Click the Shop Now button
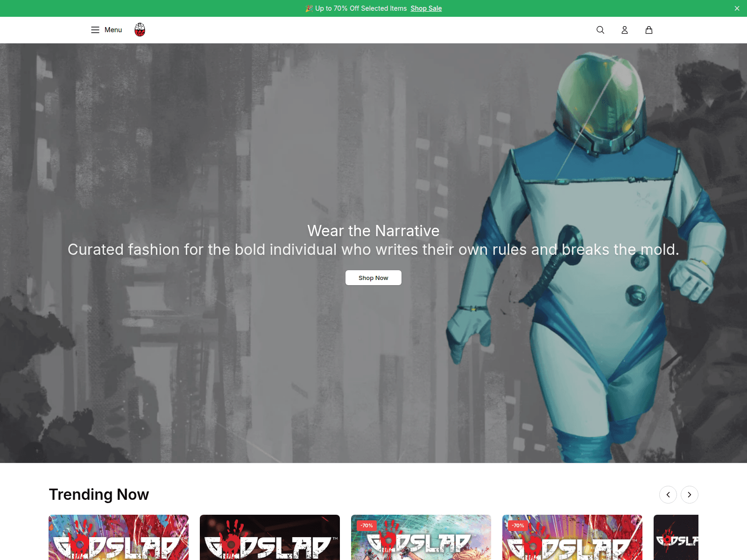Screen dimensions: 747x560 pyautogui.click(x=373, y=278)
